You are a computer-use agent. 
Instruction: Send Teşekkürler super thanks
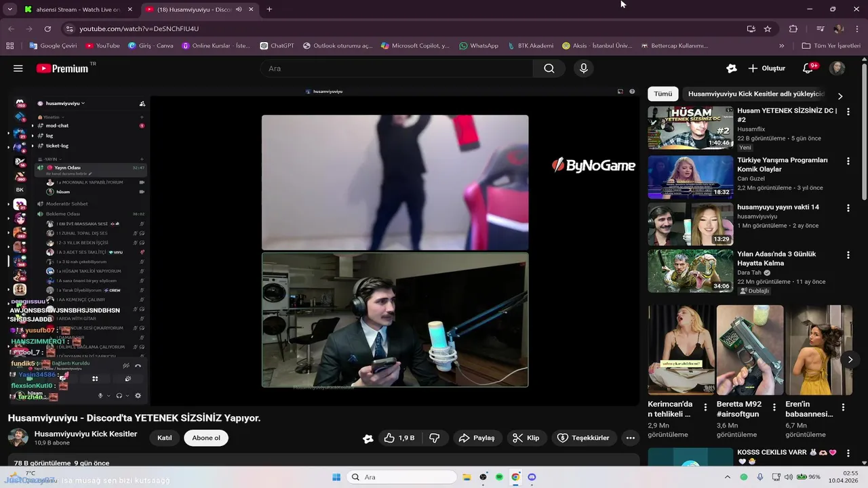pyautogui.click(x=584, y=438)
